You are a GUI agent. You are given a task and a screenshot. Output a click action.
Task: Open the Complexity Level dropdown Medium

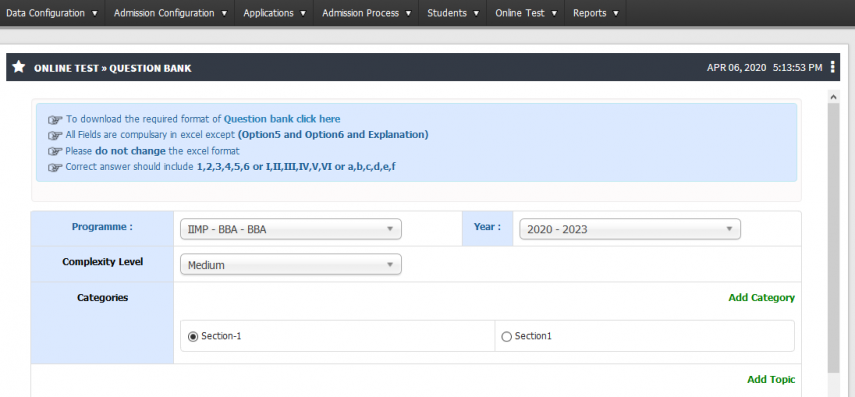pyautogui.click(x=291, y=264)
